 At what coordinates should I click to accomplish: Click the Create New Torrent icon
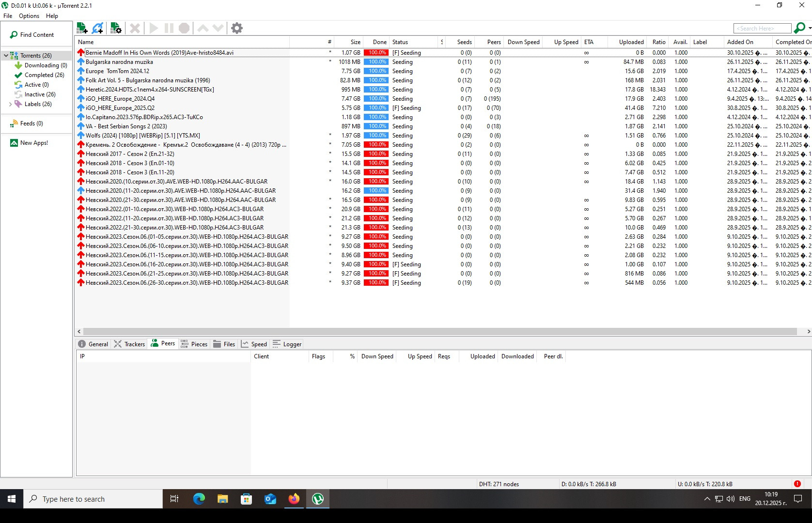[x=116, y=28]
